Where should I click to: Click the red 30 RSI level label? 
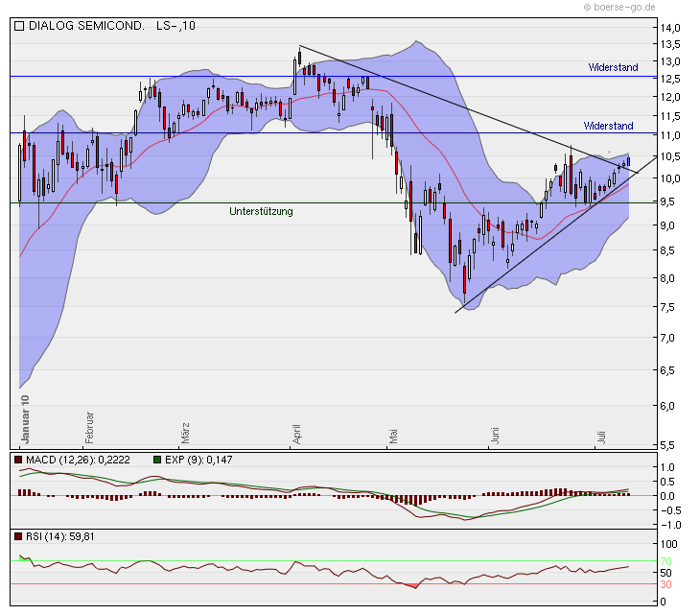coord(665,584)
